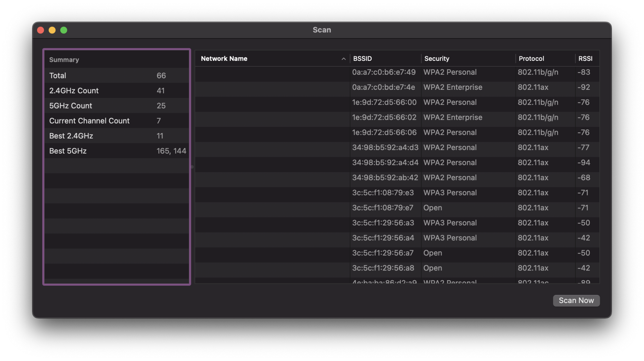
Task: Sort by the BSSID column header
Action: [362, 58]
